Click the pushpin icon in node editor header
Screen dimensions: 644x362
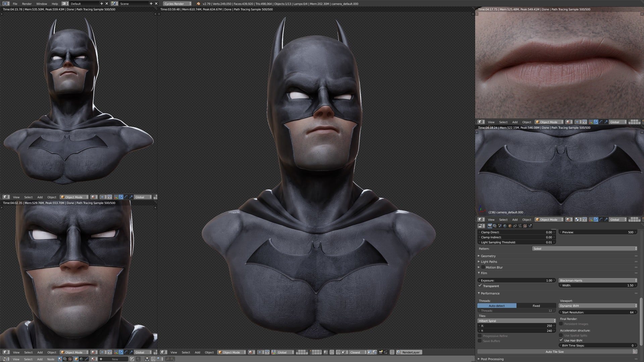(132, 359)
